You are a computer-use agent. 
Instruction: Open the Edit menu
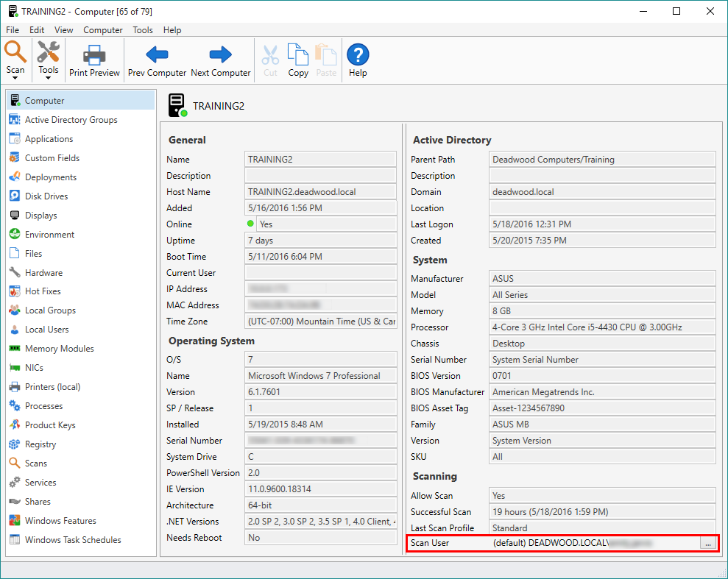point(37,30)
